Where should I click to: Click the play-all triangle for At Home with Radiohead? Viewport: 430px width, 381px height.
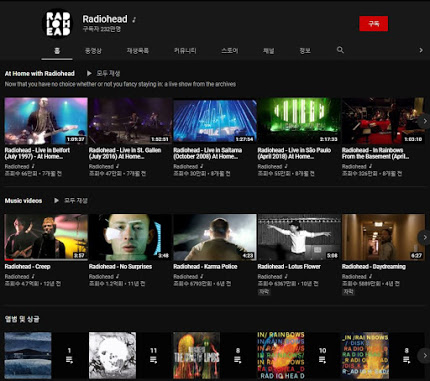[89, 73]
